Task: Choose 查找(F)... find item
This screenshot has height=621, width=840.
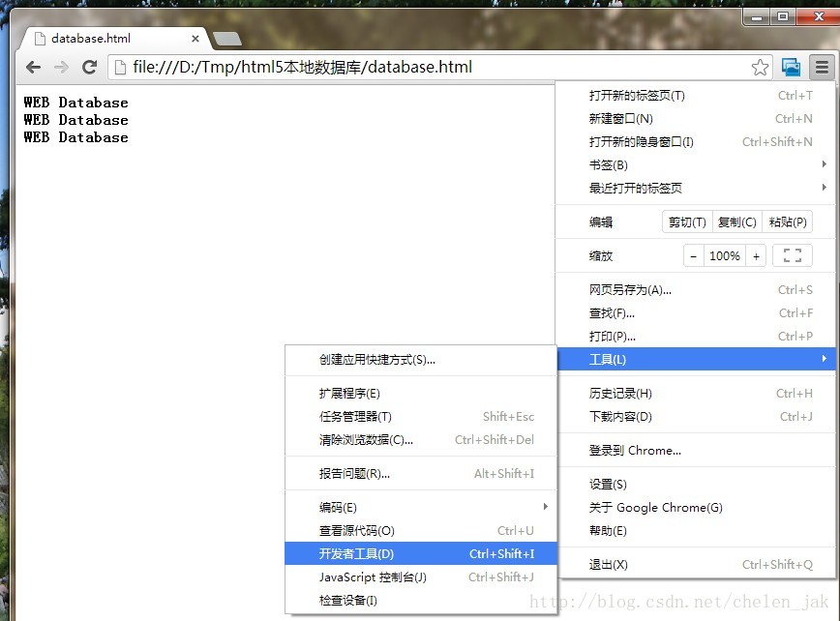Action: [696, 313]
